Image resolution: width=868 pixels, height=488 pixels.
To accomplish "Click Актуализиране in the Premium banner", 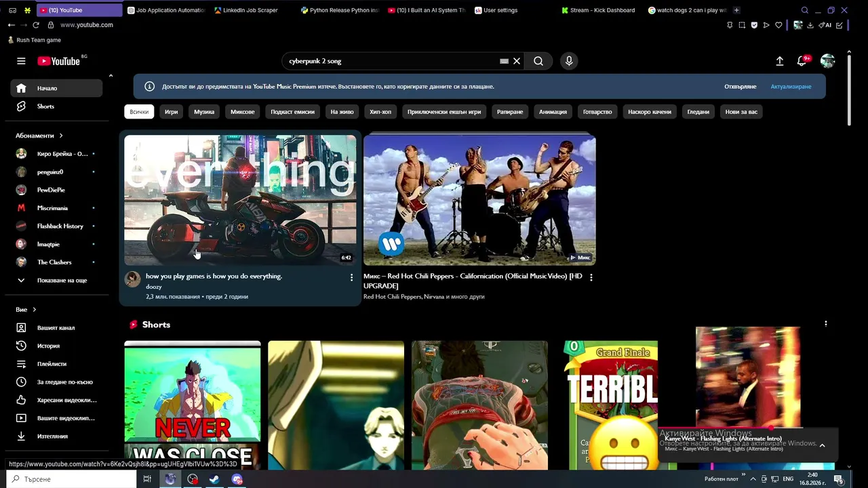I will (x=791, y=87).
